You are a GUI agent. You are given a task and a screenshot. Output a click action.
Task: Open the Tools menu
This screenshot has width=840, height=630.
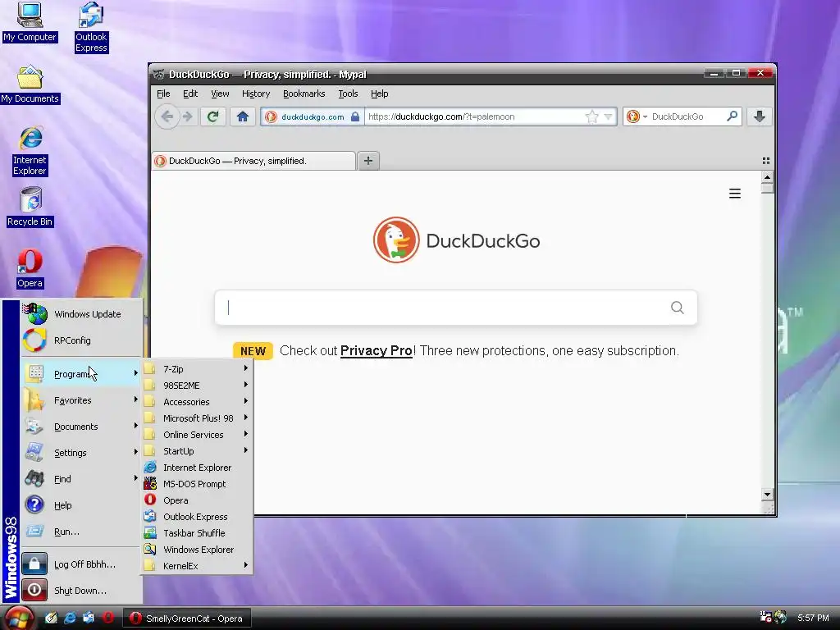pyautogui.click(x=348, y=94)
